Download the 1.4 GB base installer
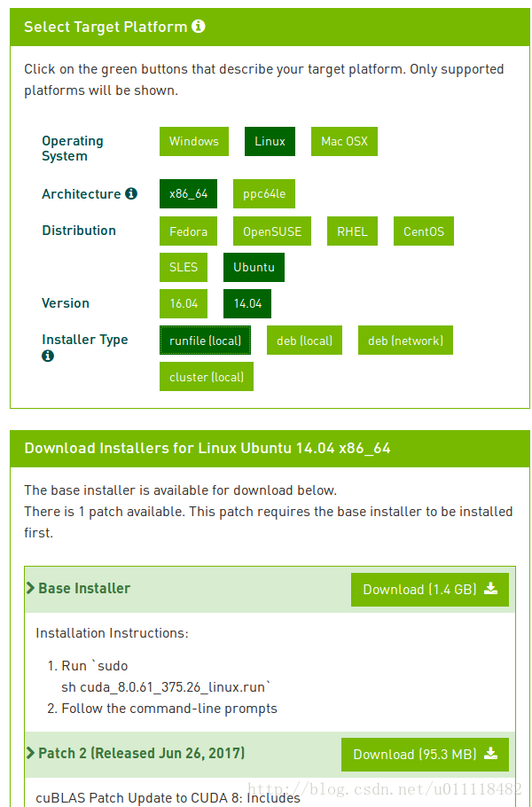Viewport: 532px width, 807px height. (x=430, y=590)
